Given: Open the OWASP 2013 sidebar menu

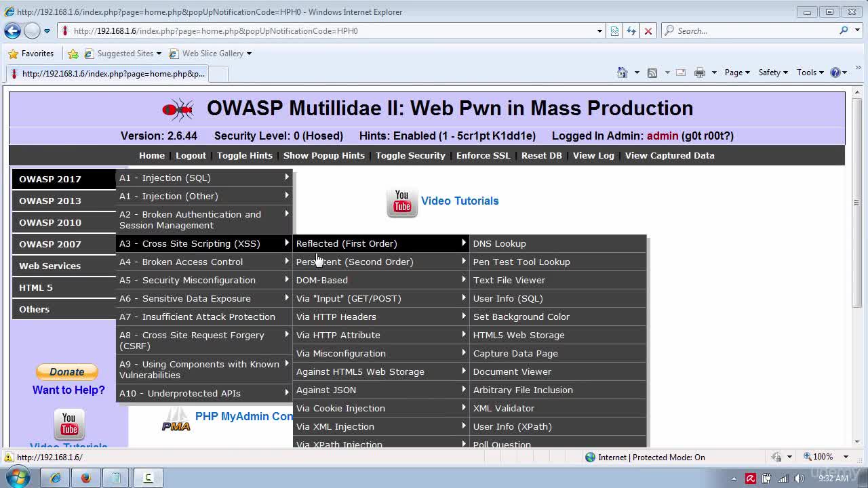Looking at the screenshot, I should [64, 201].
